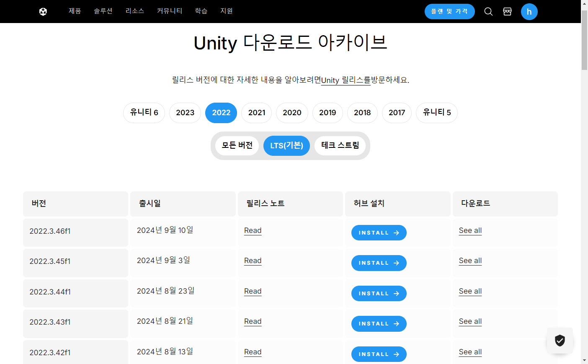Image resolution: width=588 pixels, height=364 pixels.
Task: Click the 다운로드 column header
Action: pos(505,204)
